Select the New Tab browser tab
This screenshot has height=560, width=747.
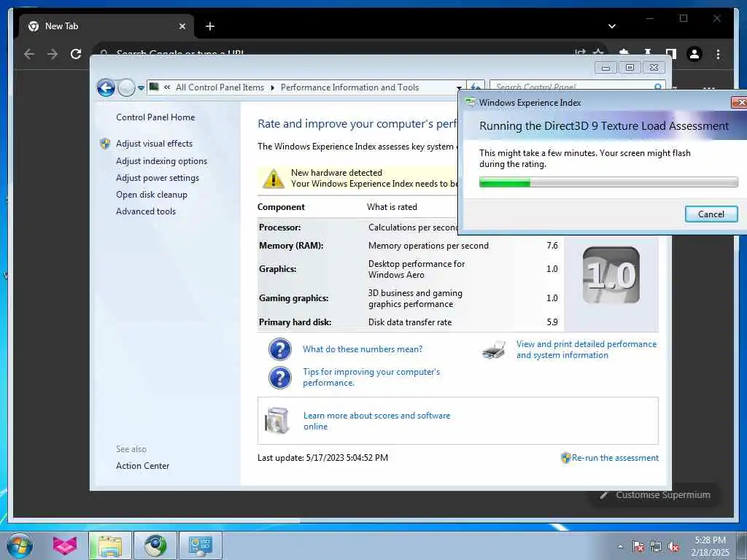tap(106, 26)
